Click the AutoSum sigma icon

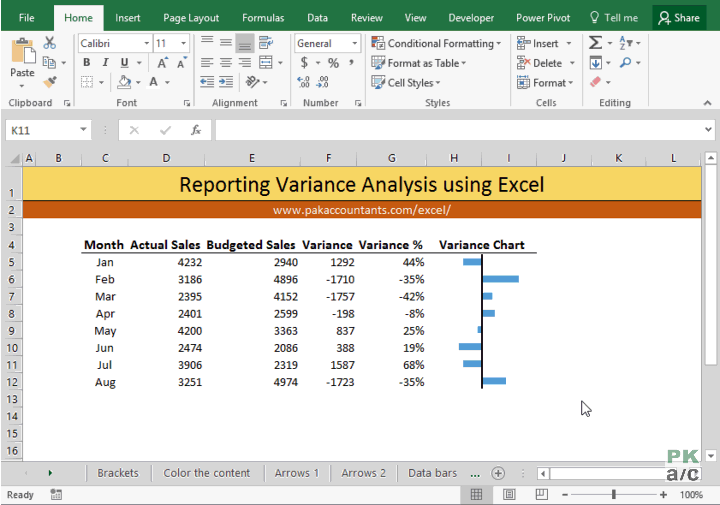click(x=595, y=43)
